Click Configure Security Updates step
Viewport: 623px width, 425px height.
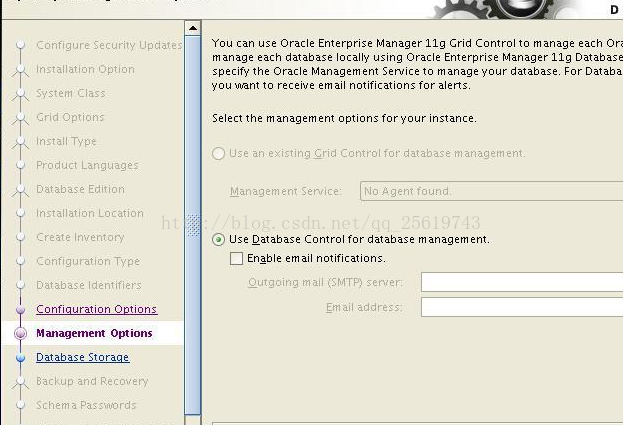point(109,45)
